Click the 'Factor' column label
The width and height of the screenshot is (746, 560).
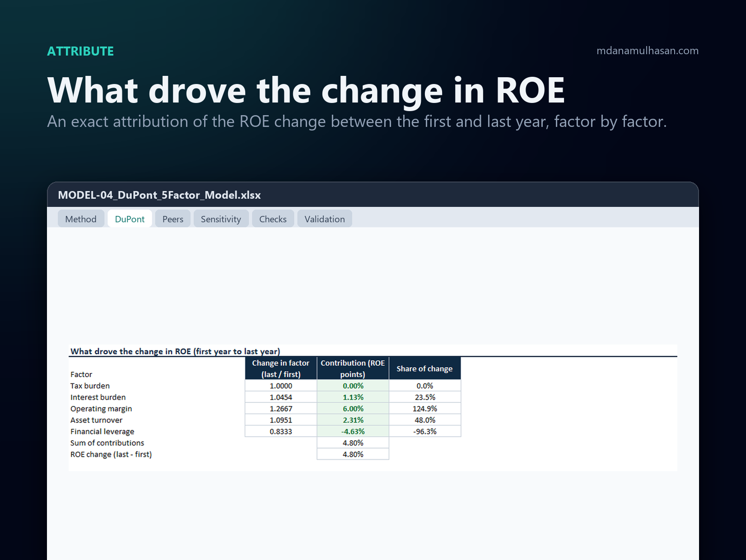click(81, 374)
